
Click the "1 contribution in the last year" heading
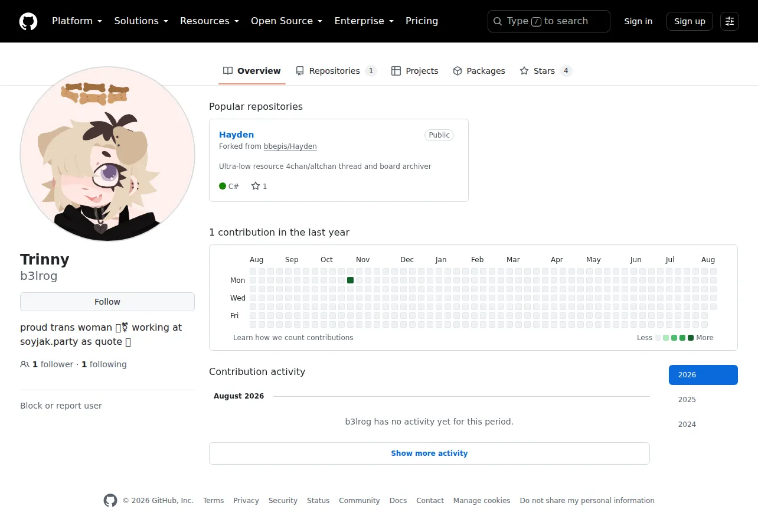[279, 233]
